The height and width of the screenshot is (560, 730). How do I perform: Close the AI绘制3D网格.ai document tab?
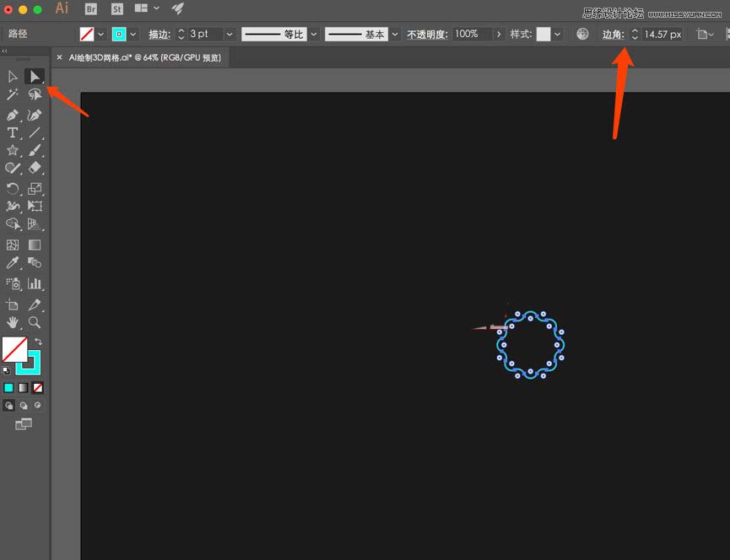pyautogui.click(x=59, y=57)
